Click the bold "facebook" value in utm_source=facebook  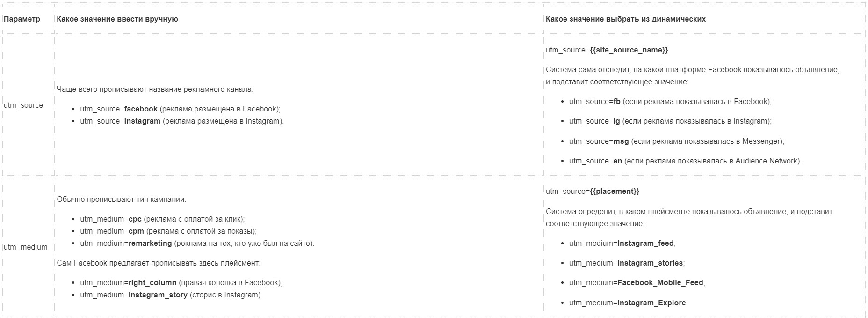(x=141, y=109)
